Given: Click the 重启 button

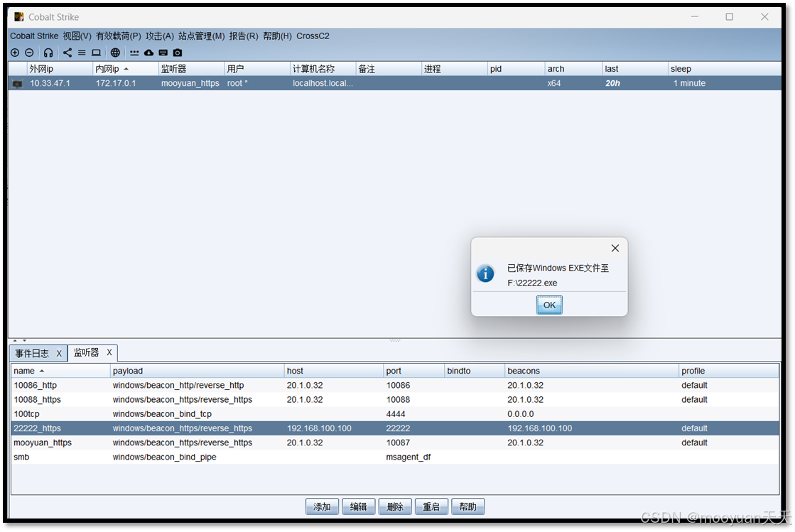Looking at the screenshot, I should pyautogui.click(x=431, y=506).
